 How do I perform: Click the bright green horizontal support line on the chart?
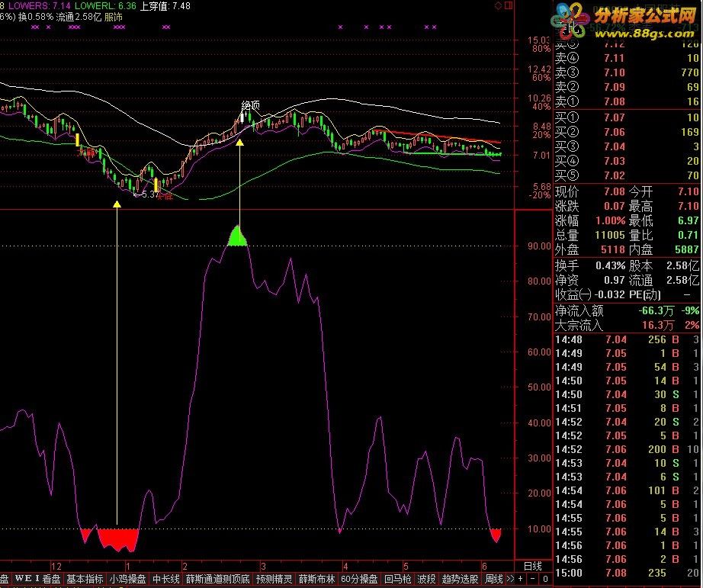(x=452, y=154)
